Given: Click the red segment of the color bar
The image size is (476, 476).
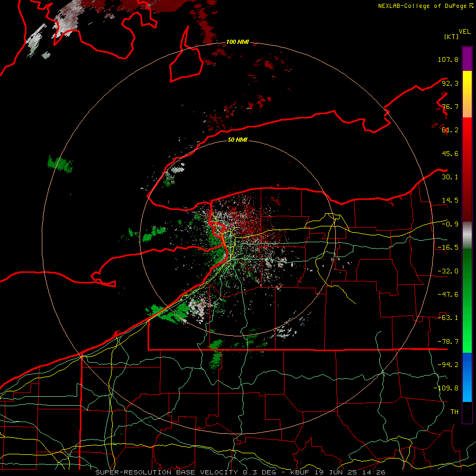Looking at the screenshot, I should [467, 169].
